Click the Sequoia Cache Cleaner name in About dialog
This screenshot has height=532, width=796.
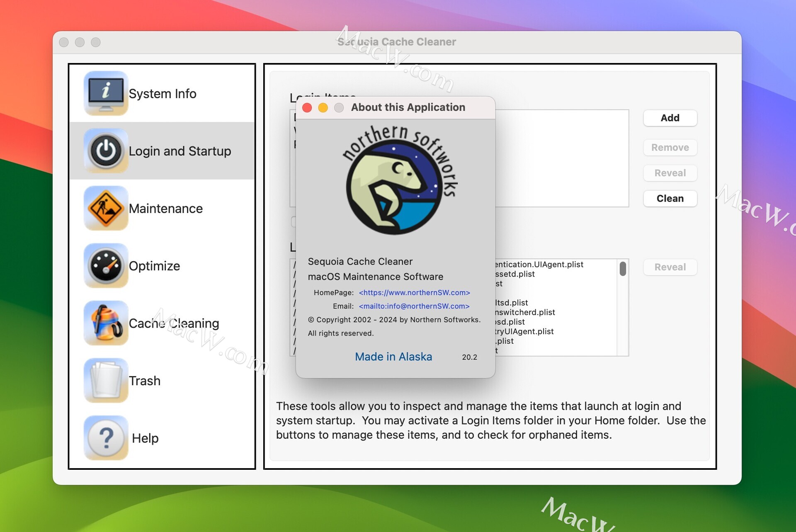click(360, 262)
